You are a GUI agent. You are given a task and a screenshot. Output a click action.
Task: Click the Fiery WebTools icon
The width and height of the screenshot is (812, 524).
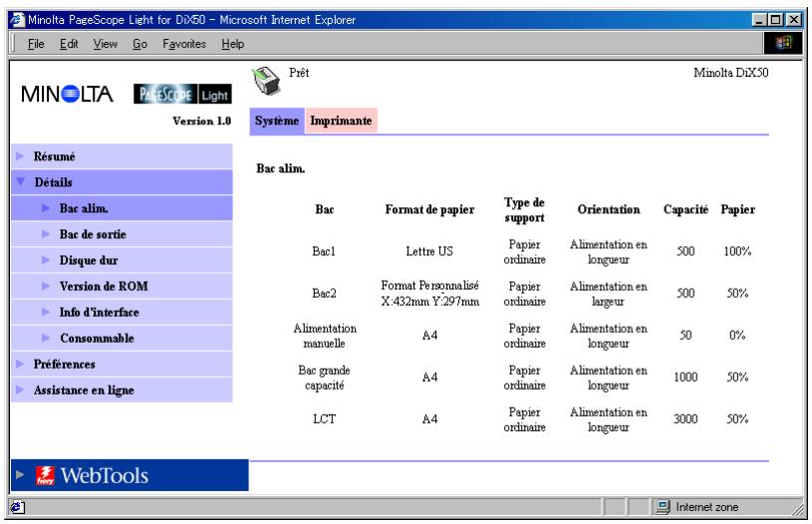(x=45, y=475)
